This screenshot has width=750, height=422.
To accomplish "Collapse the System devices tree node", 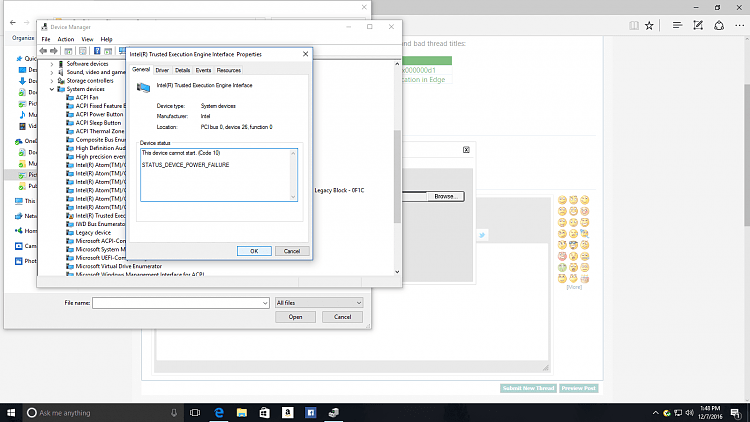I will tap(52, 89).
